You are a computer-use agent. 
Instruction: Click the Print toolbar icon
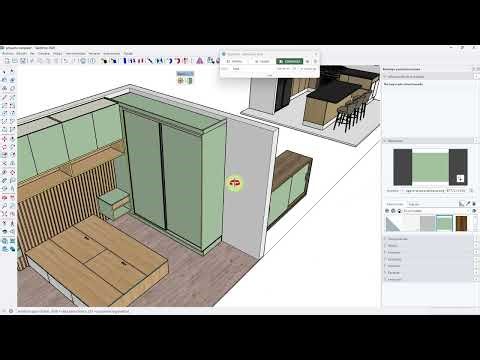[x=83, y=61]
